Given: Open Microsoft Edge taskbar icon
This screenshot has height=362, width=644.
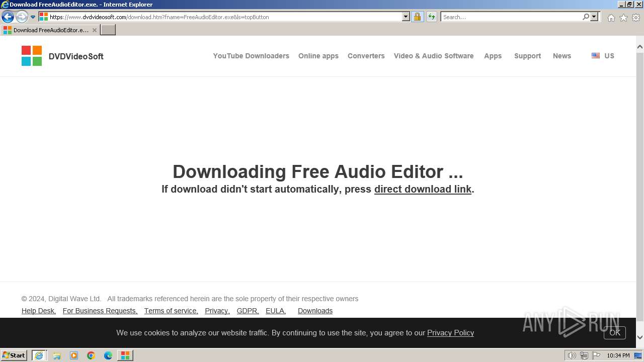Looking at the screenshot, I should tap(108, 355).
